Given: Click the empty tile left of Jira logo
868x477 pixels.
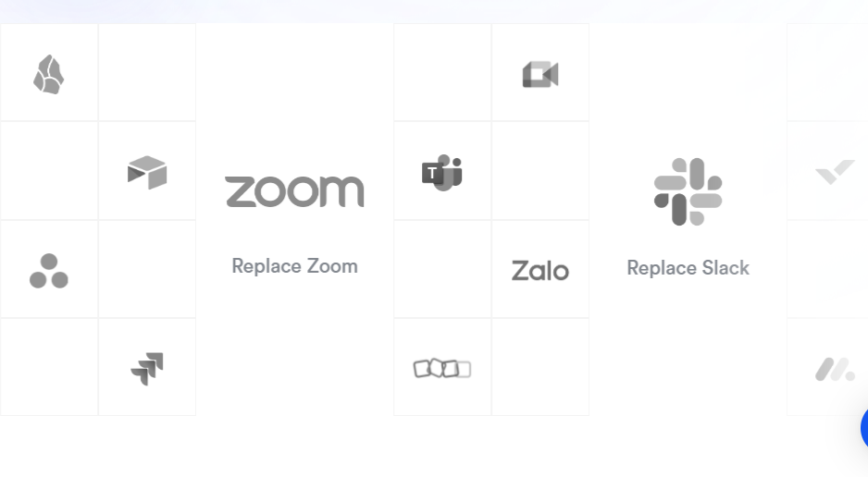Looking at the screenshot, I should [49, 367].
